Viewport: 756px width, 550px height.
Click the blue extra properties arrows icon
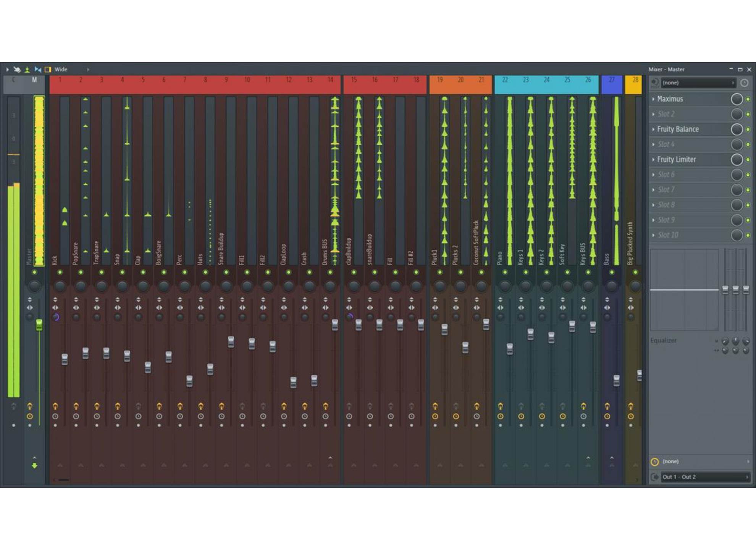click(37, 70)
